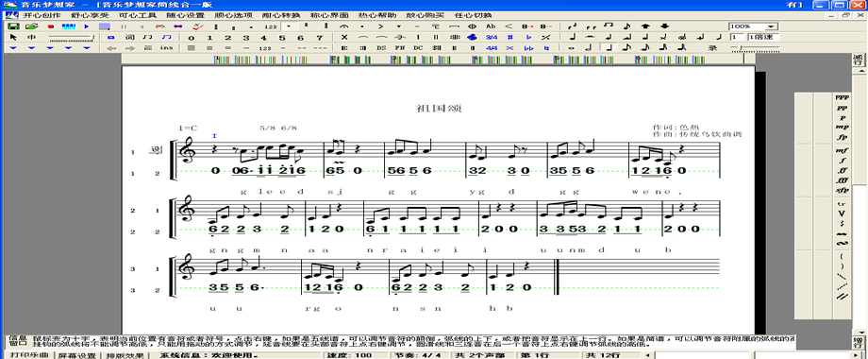Open the 随心设置 menu
Screen dimensions: 868x359
[186, 15]
